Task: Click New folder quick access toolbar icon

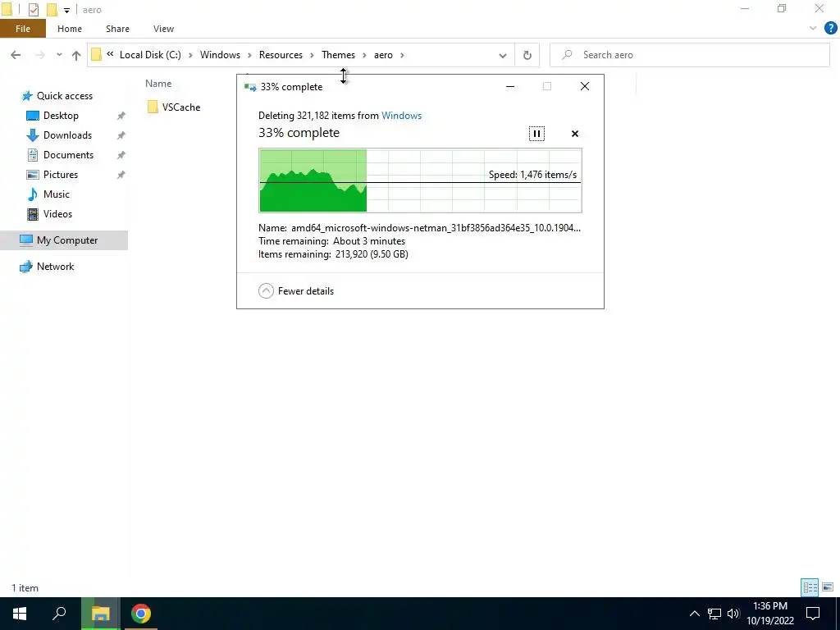Action: [x=52, y=10]
